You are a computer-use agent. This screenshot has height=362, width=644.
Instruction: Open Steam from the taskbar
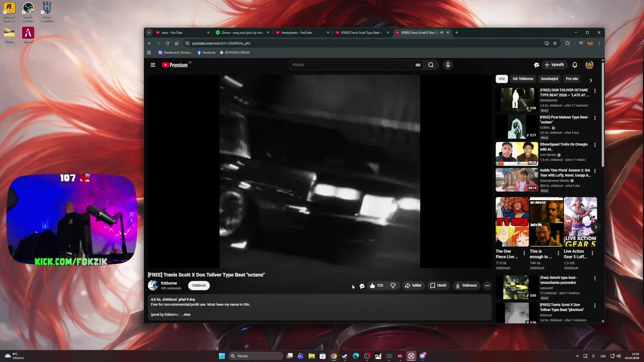coord(345,356)
